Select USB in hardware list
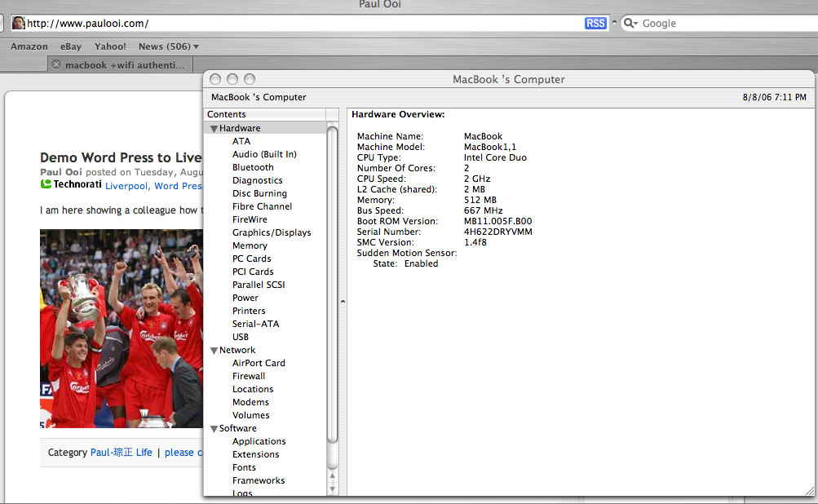818x504 pixels. pos(241,337)
